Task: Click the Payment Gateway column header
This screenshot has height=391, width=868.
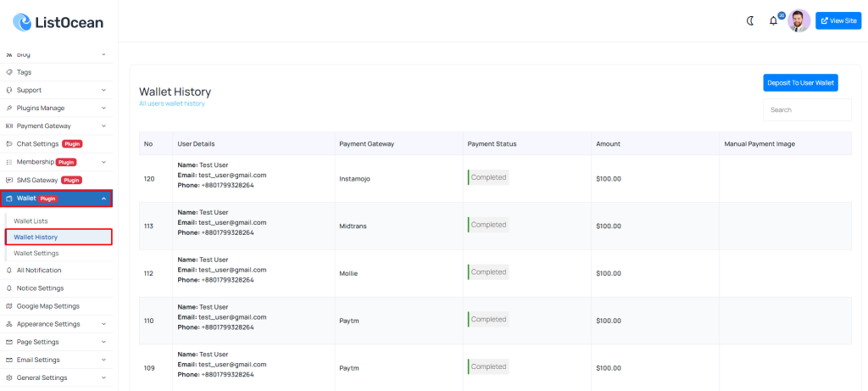Action: (366, 144)
